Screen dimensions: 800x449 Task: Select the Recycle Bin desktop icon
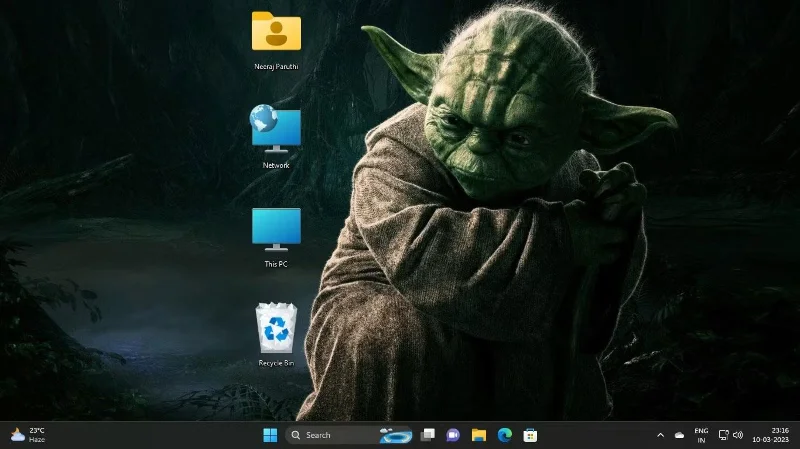pos(276,328)
